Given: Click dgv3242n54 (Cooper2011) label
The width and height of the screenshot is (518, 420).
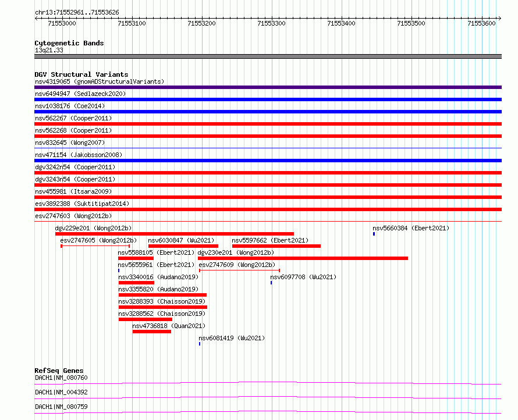Looking at the screenshot, I should pos(75,167).
